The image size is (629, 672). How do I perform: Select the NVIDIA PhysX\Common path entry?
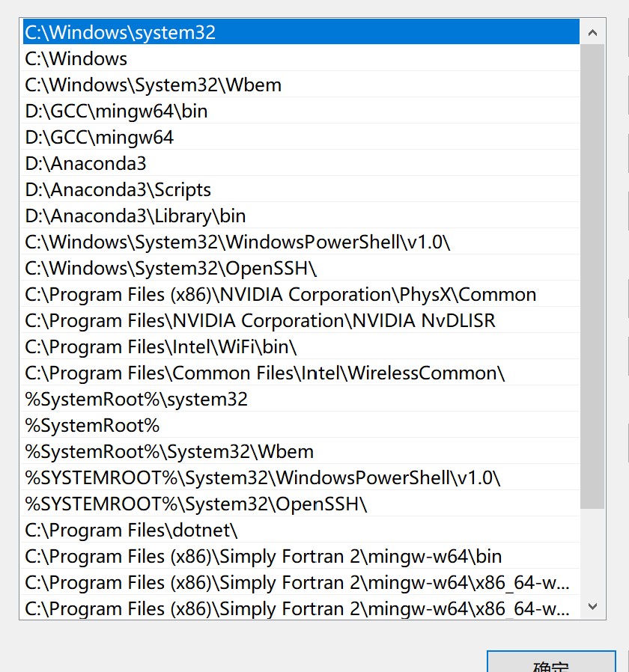point(301,294)
